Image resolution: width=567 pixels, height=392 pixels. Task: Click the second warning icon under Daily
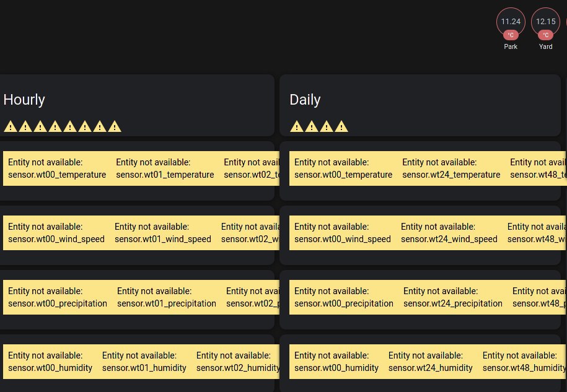pos(312,127)
